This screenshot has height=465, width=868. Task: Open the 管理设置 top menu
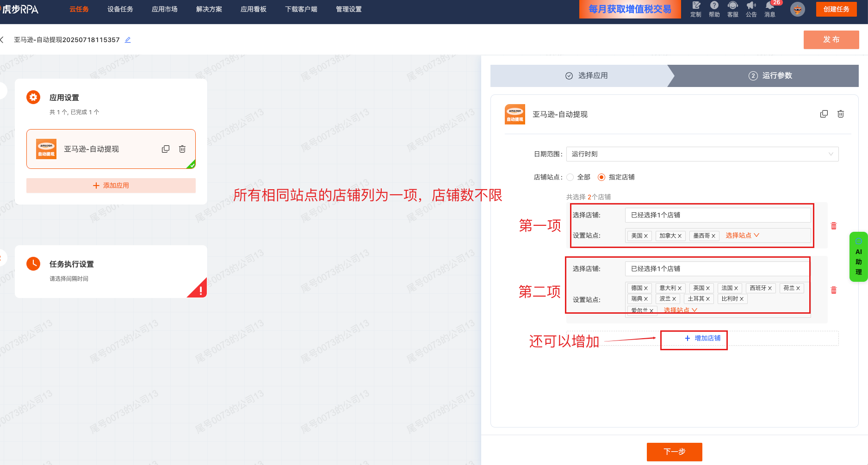[349, 9]
